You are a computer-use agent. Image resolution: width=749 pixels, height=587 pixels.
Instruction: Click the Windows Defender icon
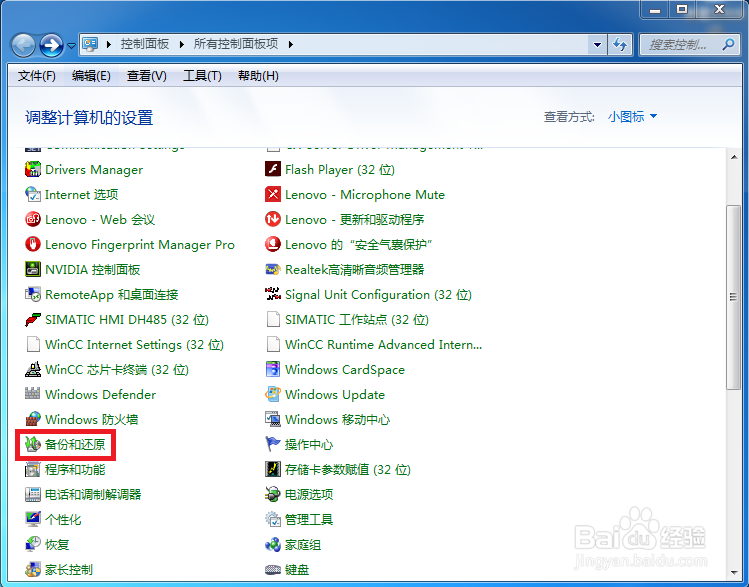coord(33,394)
